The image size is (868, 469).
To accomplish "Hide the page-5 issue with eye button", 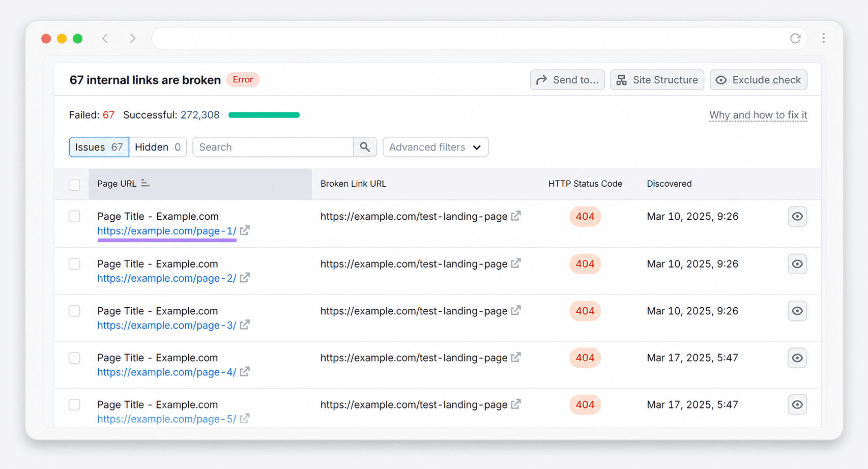I will tap(797, 404).
